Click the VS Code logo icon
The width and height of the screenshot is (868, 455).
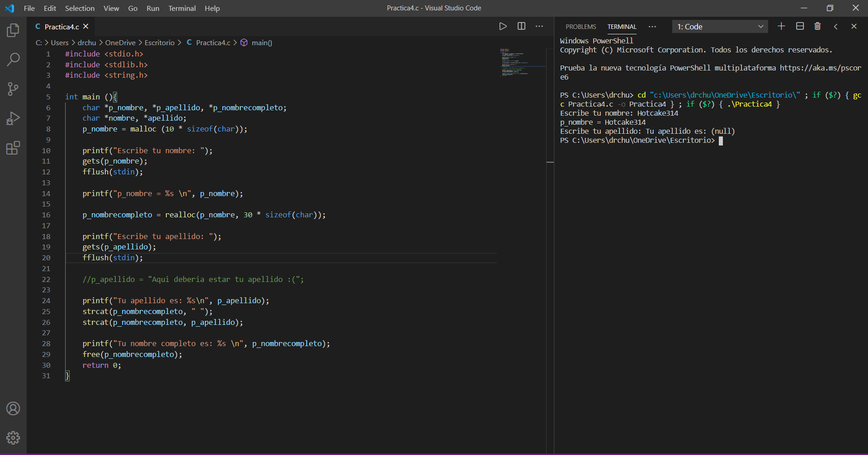click(x=9, y=8)
